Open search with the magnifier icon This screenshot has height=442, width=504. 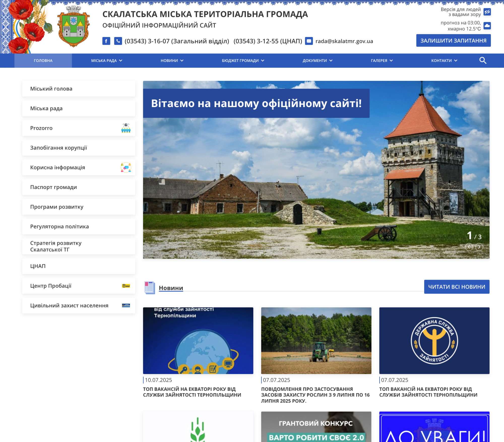pyautogui.click(x=483, y=60)
